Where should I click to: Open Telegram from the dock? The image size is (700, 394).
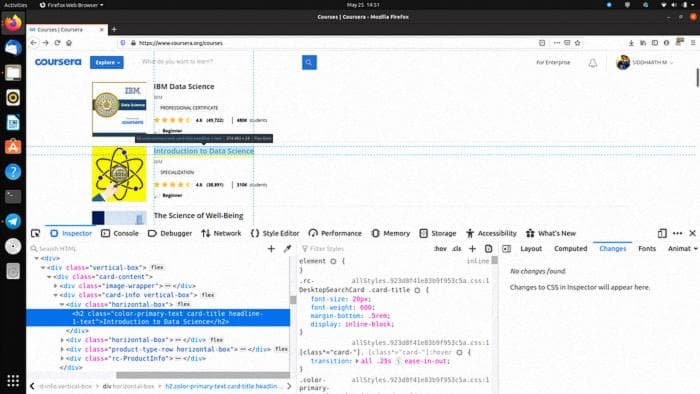(13, 221)
